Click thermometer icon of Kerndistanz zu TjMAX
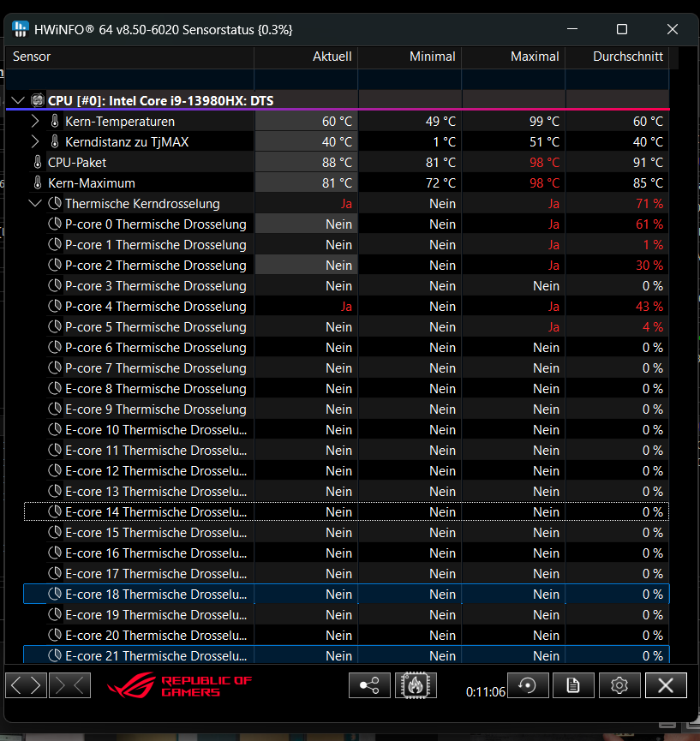This screenshot has width=700, height=741. [55, 141]
